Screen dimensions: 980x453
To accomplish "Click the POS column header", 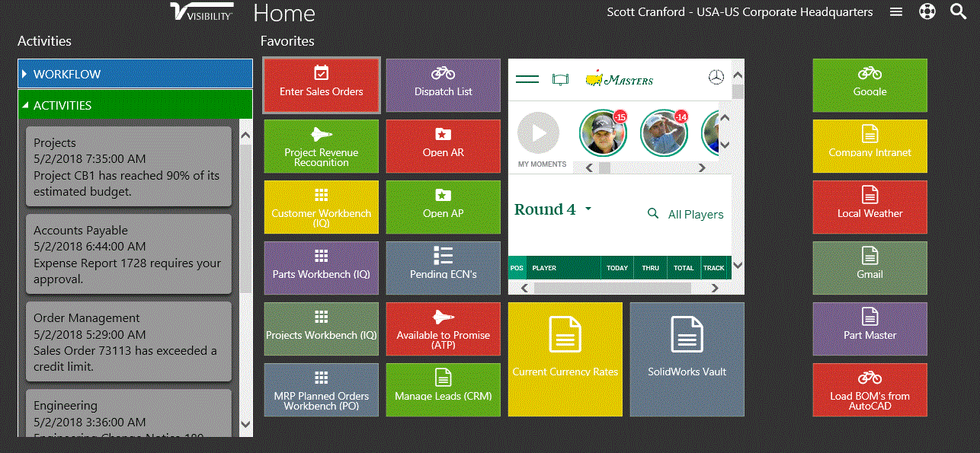I will click(517, 268).
